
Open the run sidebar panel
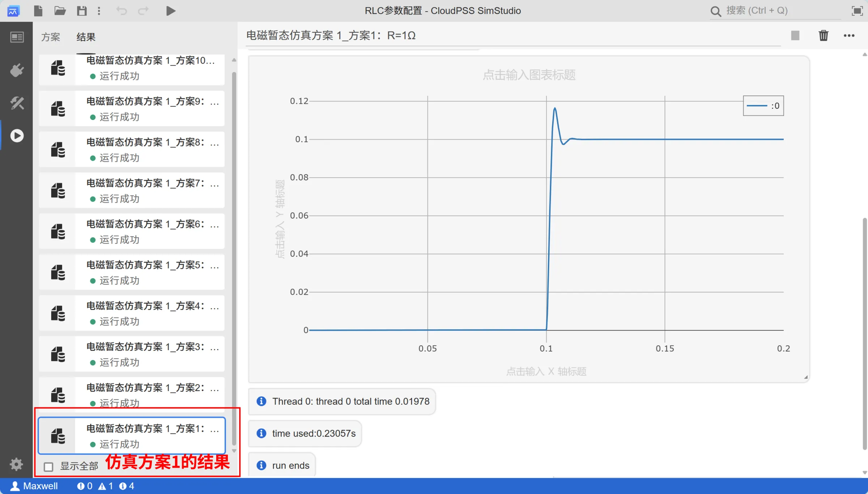pos(17,136)
